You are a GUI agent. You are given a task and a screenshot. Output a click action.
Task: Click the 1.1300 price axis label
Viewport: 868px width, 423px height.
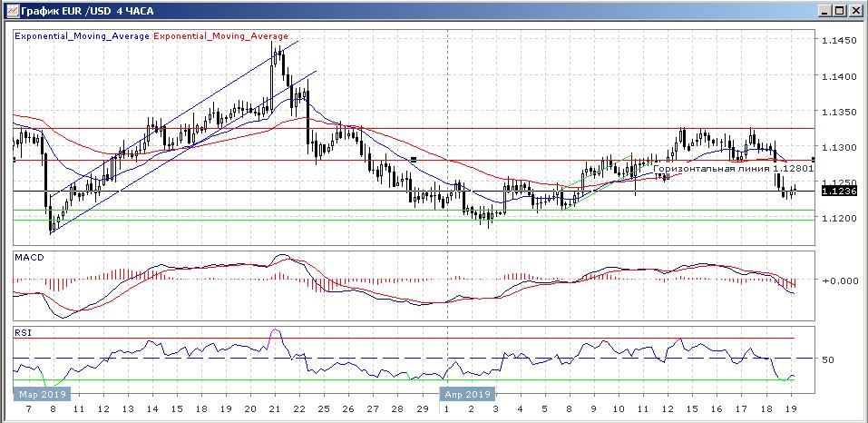[839, 147]
